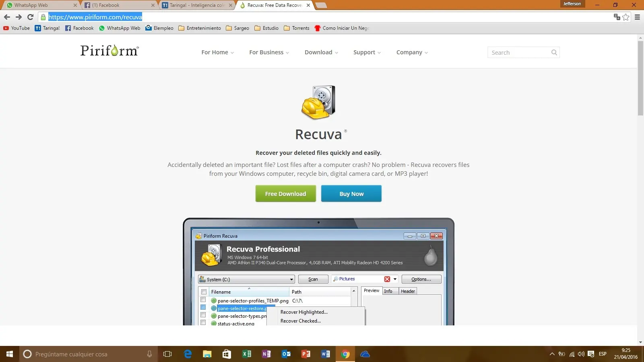Image resolution: width=644 pixels, height=362 pixels.
Task: Click the Free Download button
Action: tap(286, 193)
